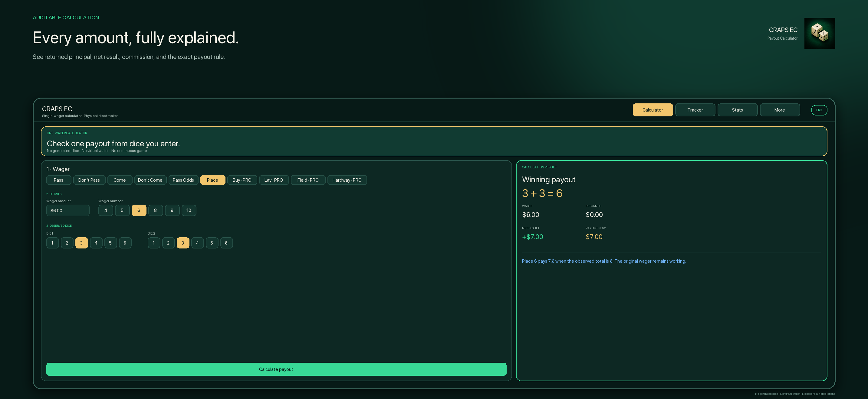Choose the Lay PRO wager
The image size is (868, 399).
274,180
